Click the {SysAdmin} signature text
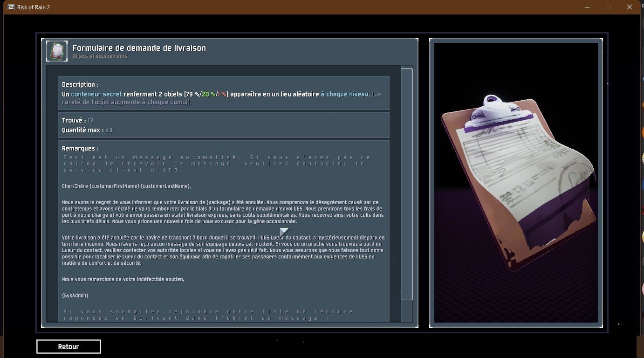Image resolution: width=644 pixels, height=358 pixels. 75,296
